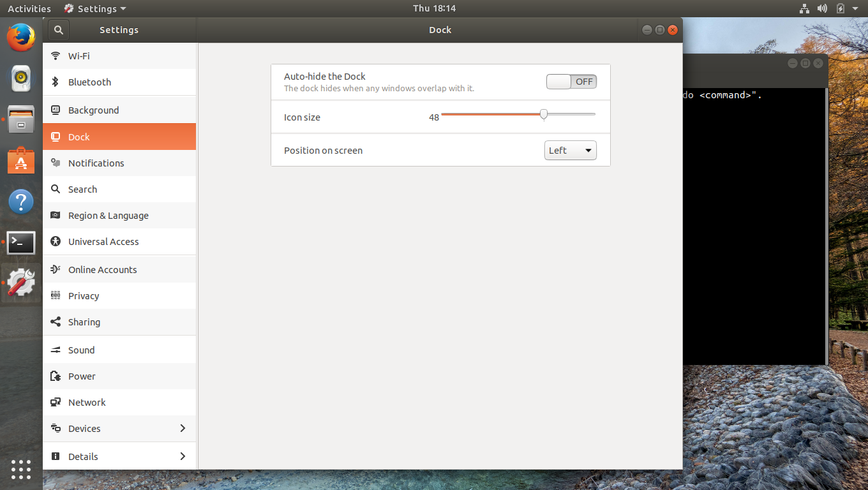Click the search icon in Settings header
This screenshot has width=868, height=490.
[59, 30]
